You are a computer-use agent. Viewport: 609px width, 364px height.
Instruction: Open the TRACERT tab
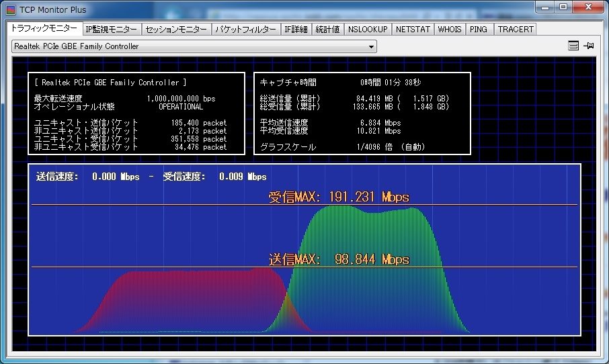tap(516, 30)
